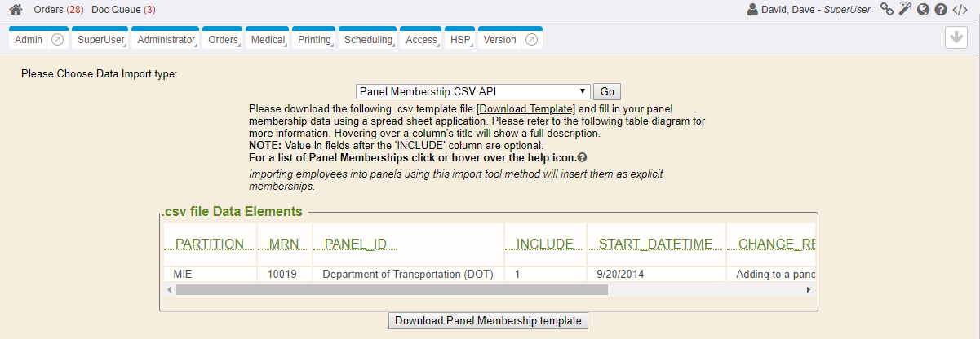Open the magic wand tool

pos(905,10)
